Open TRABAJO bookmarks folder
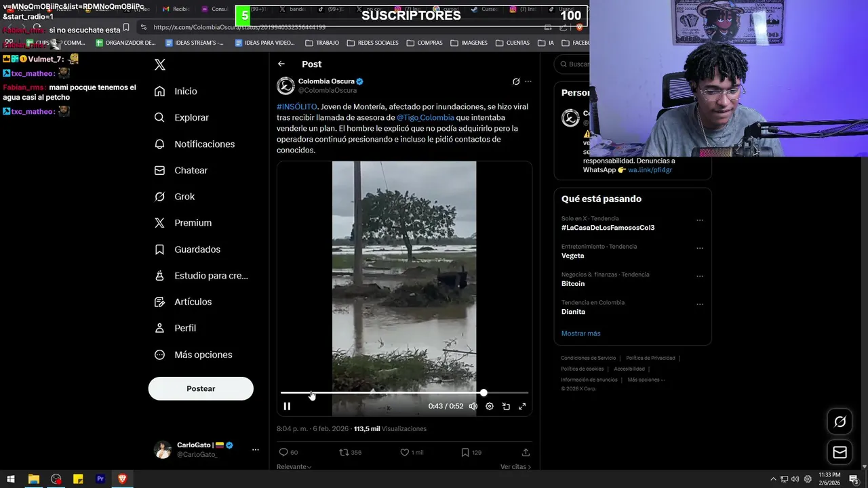The image size is (868, 488). click(x=322, y=43)
